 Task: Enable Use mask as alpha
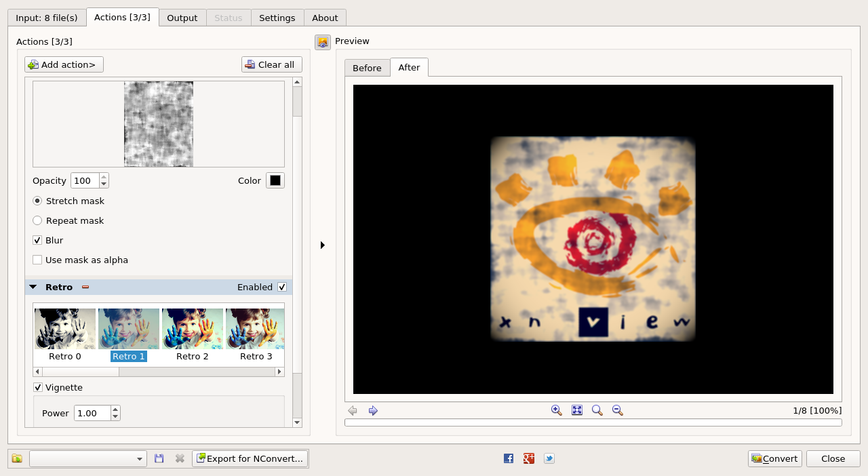coord(37,260)
